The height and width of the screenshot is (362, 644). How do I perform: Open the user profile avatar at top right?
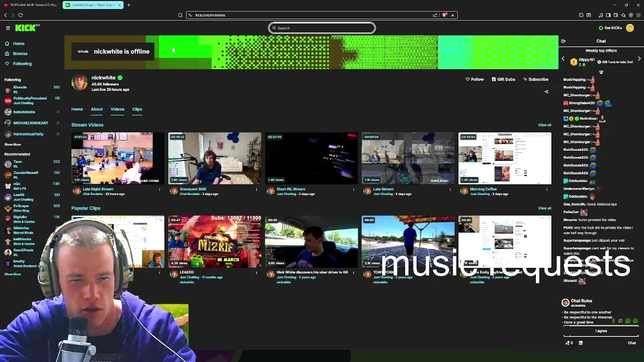[630, 28]
